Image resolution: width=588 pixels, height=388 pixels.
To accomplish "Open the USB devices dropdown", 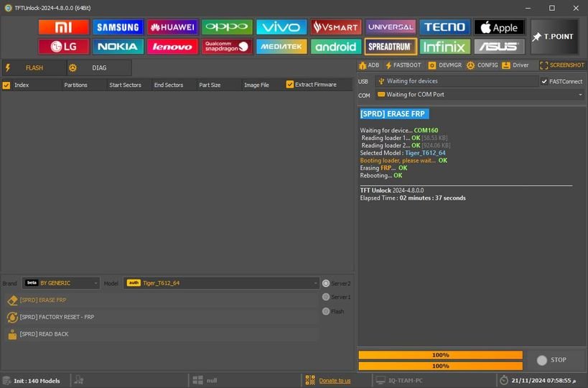I will (x=457, y=81).
